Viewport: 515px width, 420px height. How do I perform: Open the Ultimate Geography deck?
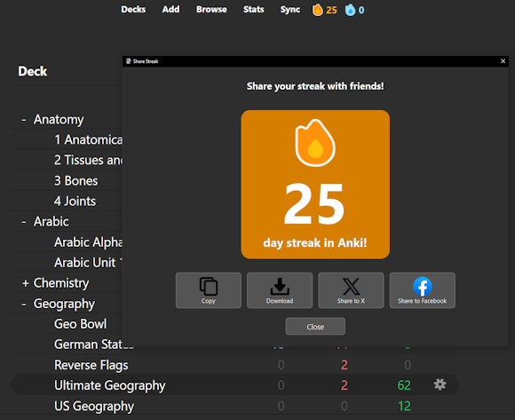pos(110,386)
